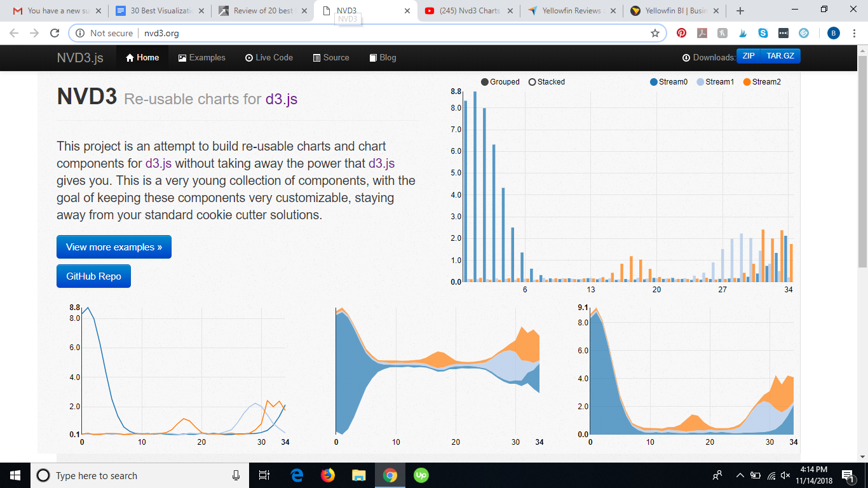Click the NVD3.js brand link
The width and height of the screenshot is (868, 488).
point(80,58)
